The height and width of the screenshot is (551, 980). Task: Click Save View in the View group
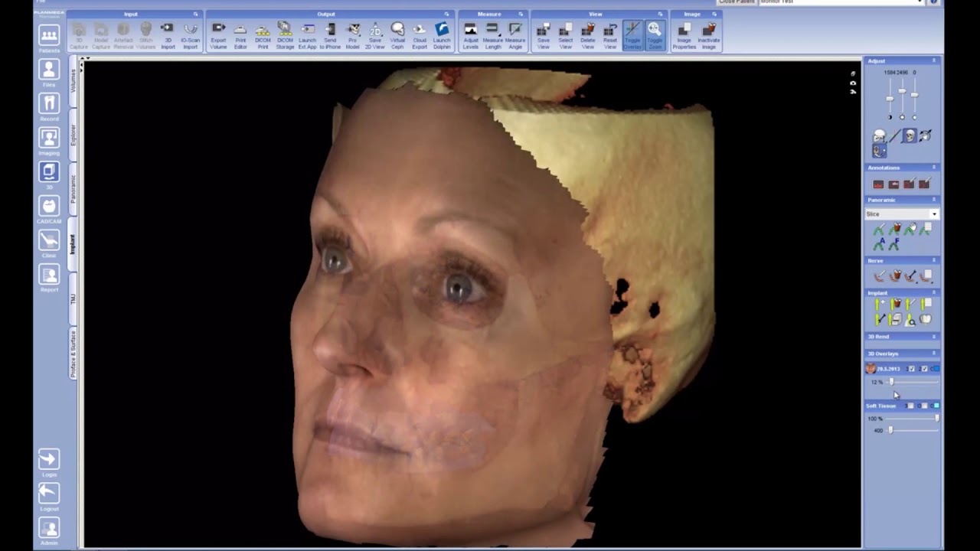click(x=543, y=35)
